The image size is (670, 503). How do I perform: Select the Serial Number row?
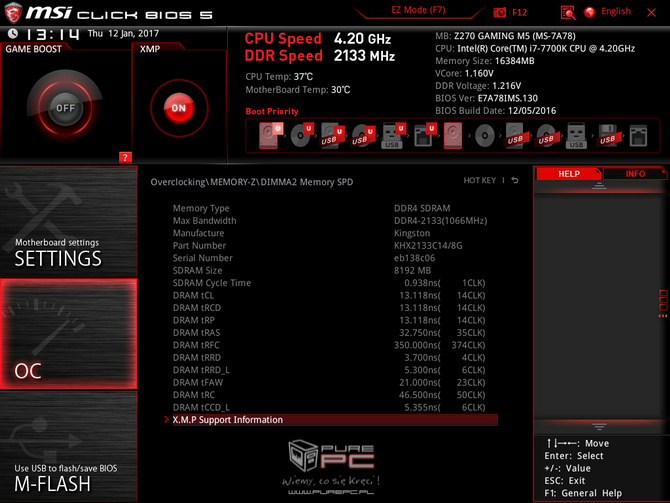click(335, 258)
